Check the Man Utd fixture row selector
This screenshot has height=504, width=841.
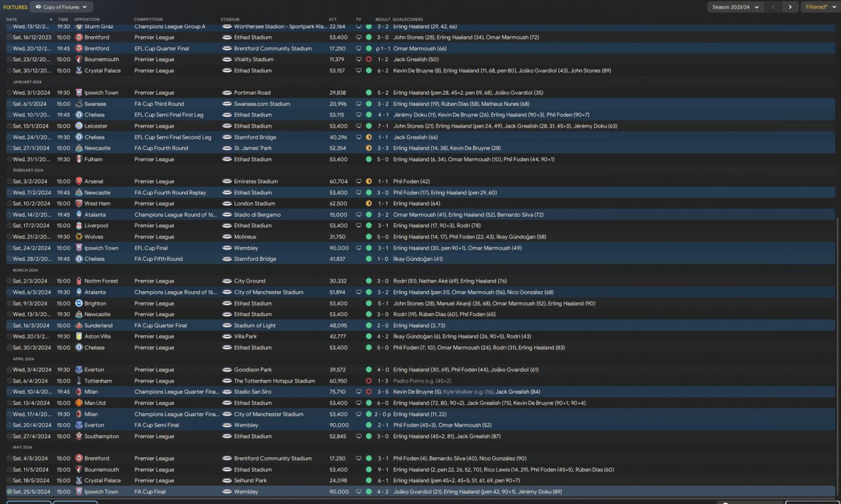tap(9, 403)
